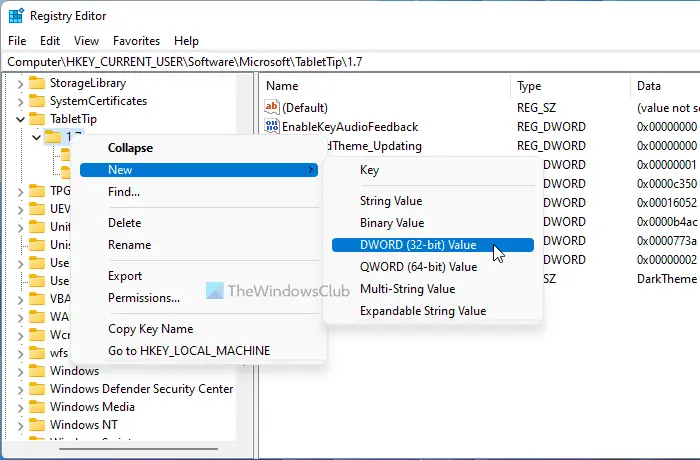700x460 pixels.
Task: Create a new Expandable String Value
Action: 433,310
